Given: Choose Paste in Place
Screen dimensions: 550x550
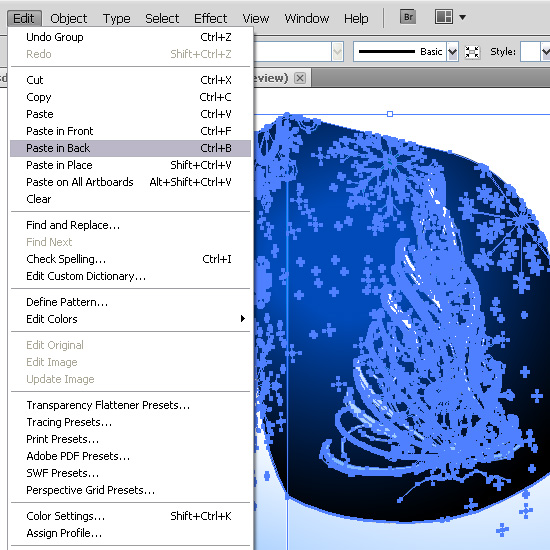Looking at the screenshot, I should tap(130, 165).
